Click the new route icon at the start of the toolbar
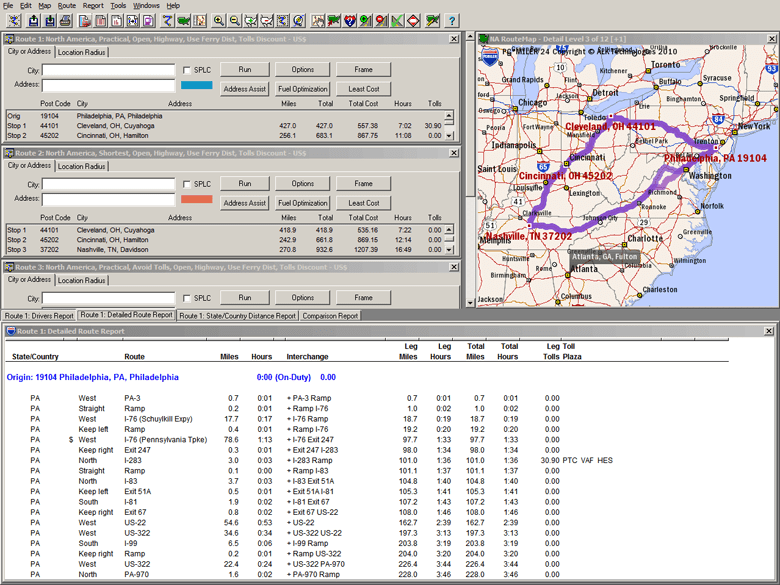 (x=14, y=20)
